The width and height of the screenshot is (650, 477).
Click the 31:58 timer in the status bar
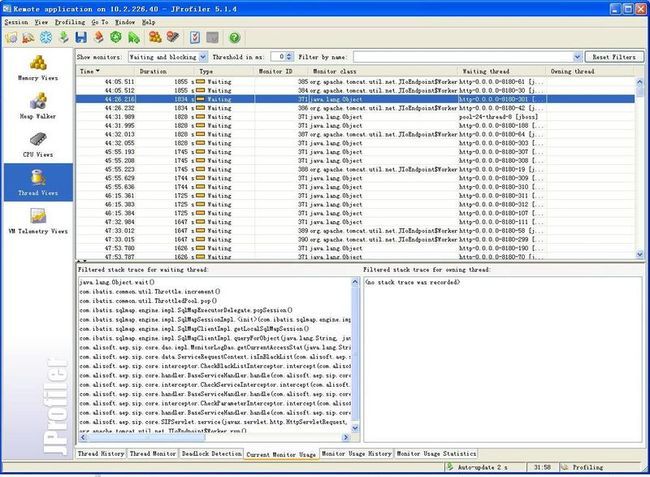coord(542,467)
